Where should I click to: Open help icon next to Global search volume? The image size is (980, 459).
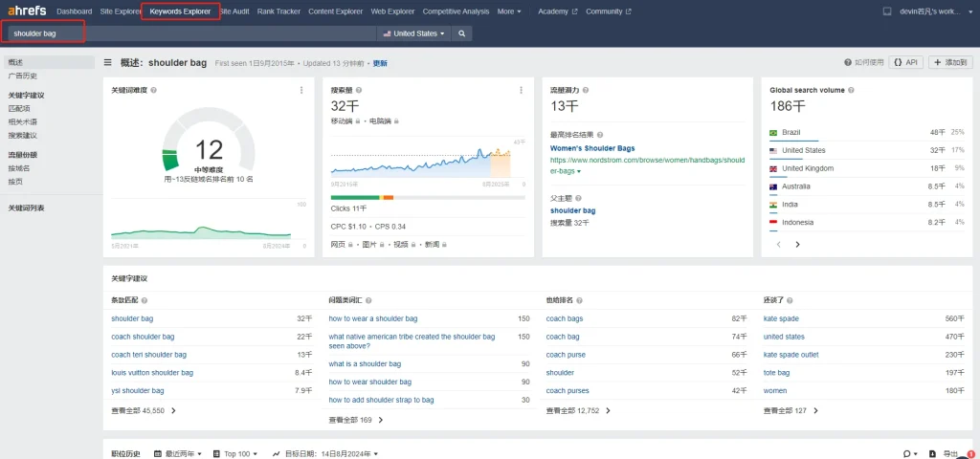pos(851,90)
